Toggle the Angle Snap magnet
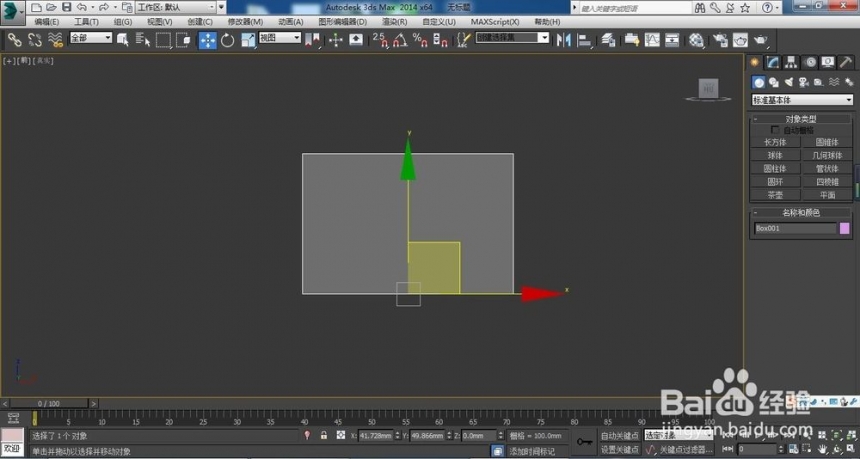Screen dimensions: 860x459 tap(400, 40)
